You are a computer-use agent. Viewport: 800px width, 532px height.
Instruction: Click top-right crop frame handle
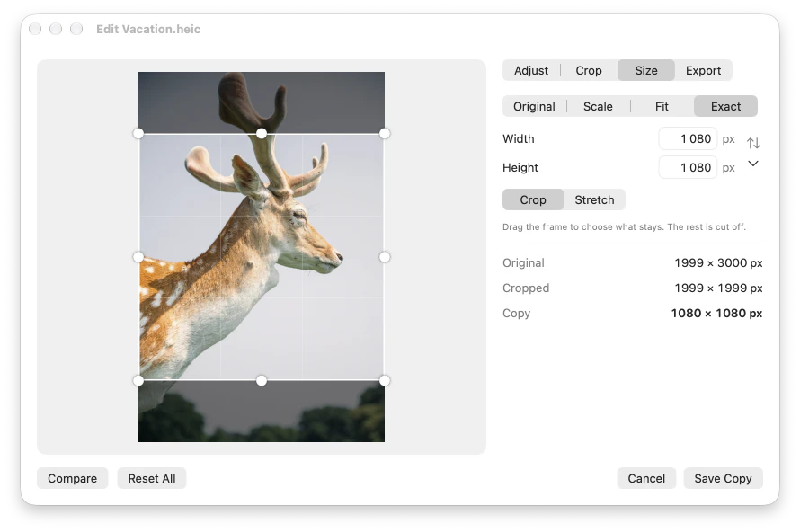385,133
